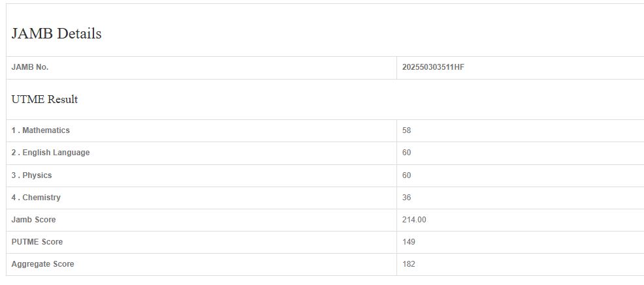Click the JAMB number 202550303511HF
Viewport: 644px width, 285px height.
click(433, 67)
